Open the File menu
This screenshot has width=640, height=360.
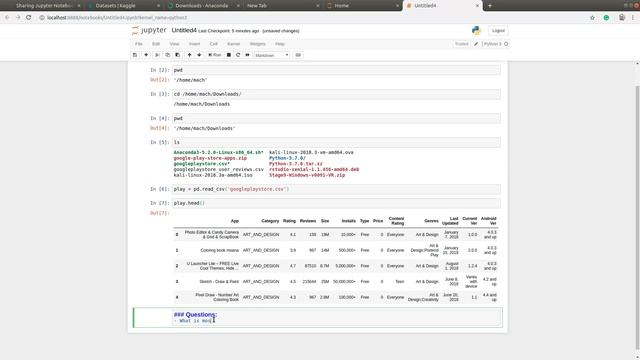coord(139,44)
